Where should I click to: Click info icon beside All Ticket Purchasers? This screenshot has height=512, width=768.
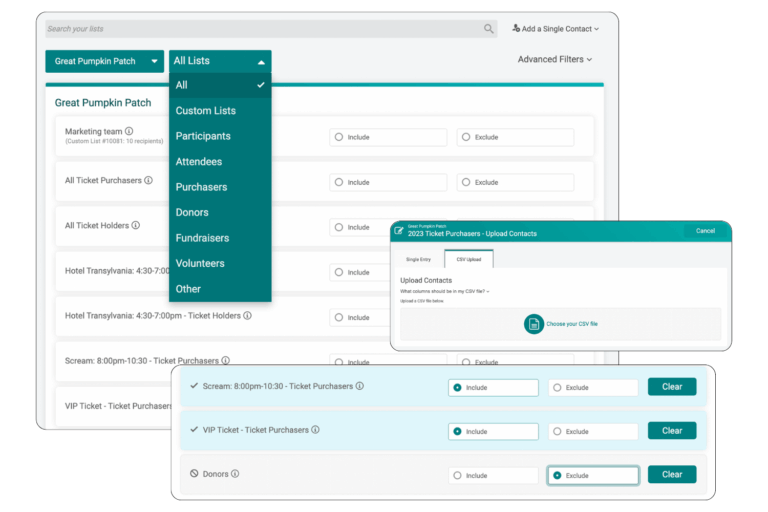148,181
